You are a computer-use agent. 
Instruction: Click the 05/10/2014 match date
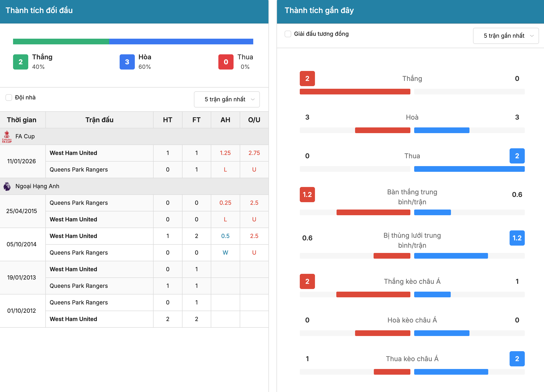(x=21, y=244)
